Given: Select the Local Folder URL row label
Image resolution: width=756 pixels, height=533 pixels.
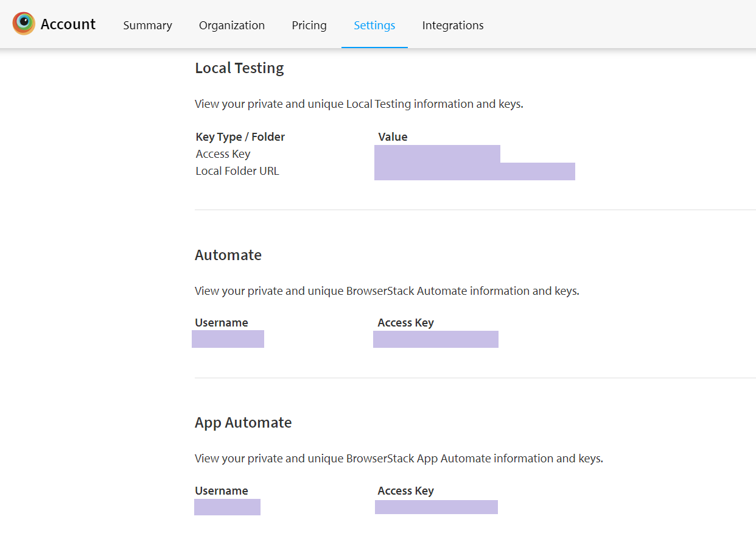Looking at the screenshot, I should [237, 171].
